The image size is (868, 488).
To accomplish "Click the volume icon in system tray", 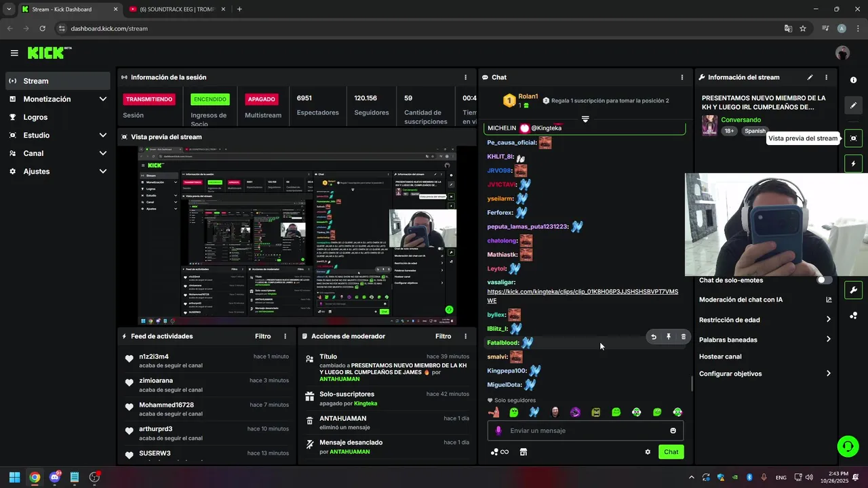I will click(809, 477).
